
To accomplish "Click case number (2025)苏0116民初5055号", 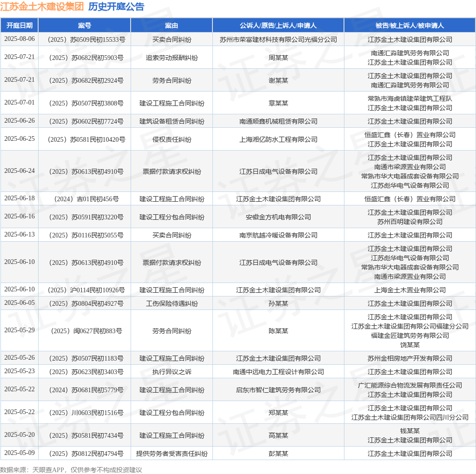I will (86, 236).
